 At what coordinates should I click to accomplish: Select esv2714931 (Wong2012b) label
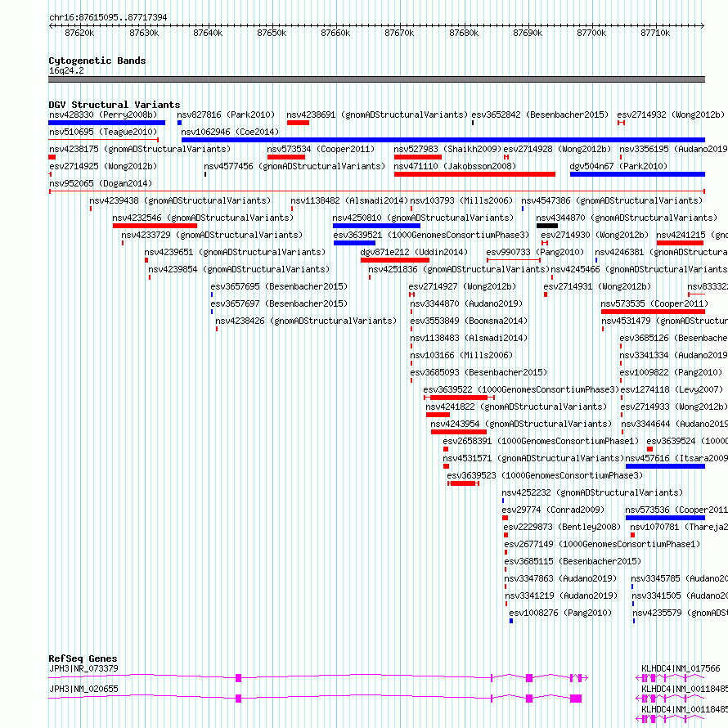(x=597, y=286)
